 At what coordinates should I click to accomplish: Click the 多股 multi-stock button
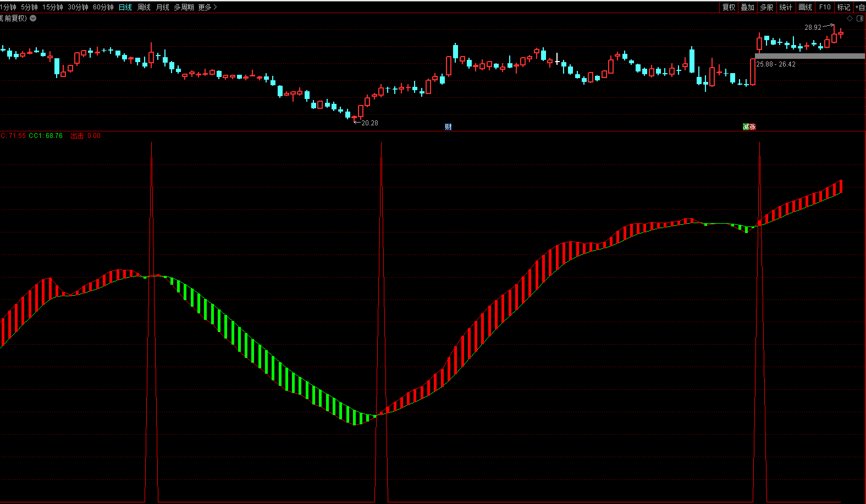766,7
